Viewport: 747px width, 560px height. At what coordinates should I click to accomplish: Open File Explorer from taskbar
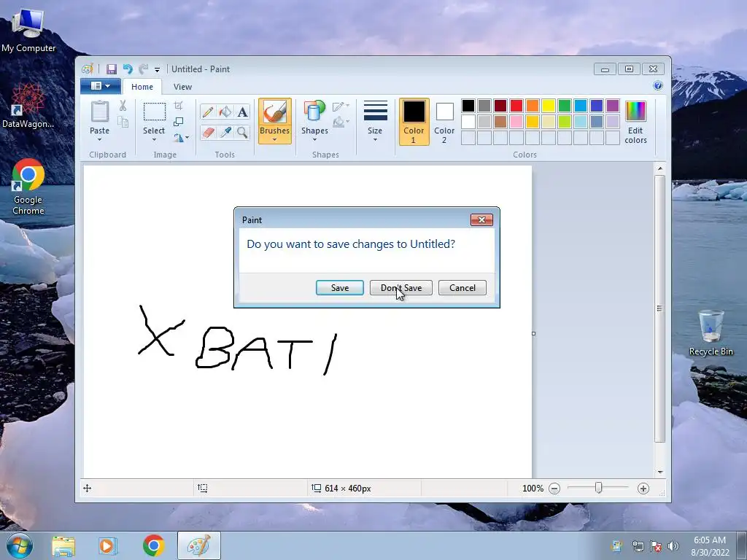64,545
